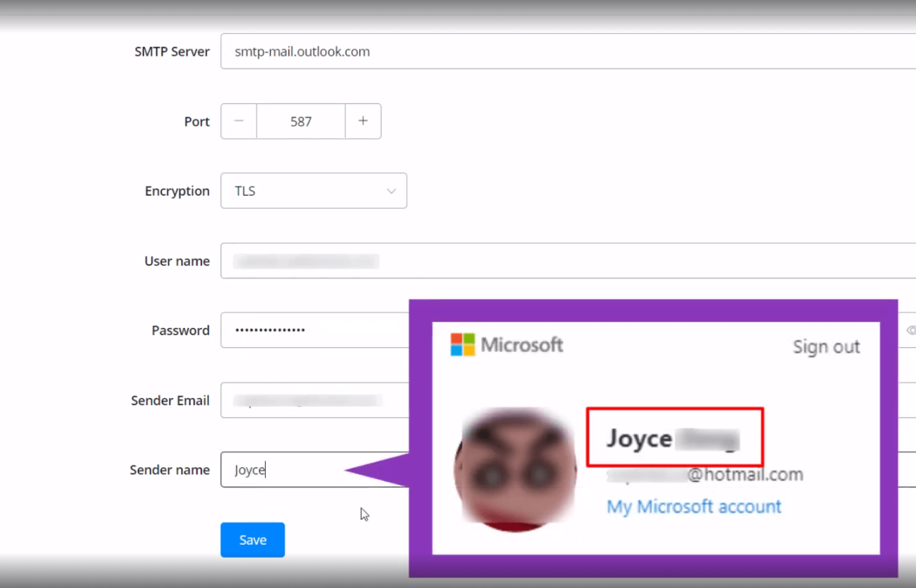
Task: Click the Port number field showing 587
Action: pyautogui.click(x=300, y=122)
